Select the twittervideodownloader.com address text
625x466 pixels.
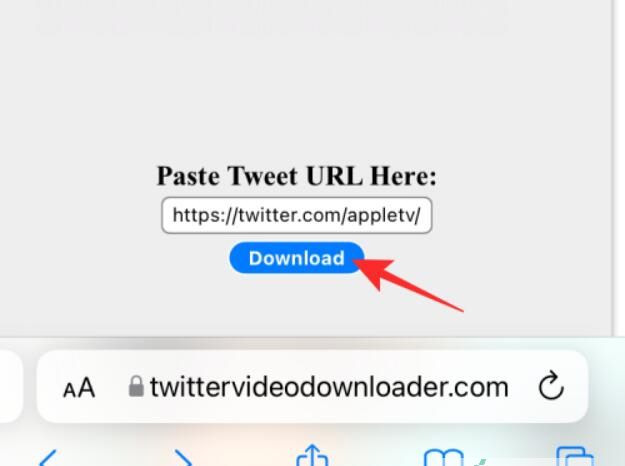pyautogui.click(x=329, y=387)
